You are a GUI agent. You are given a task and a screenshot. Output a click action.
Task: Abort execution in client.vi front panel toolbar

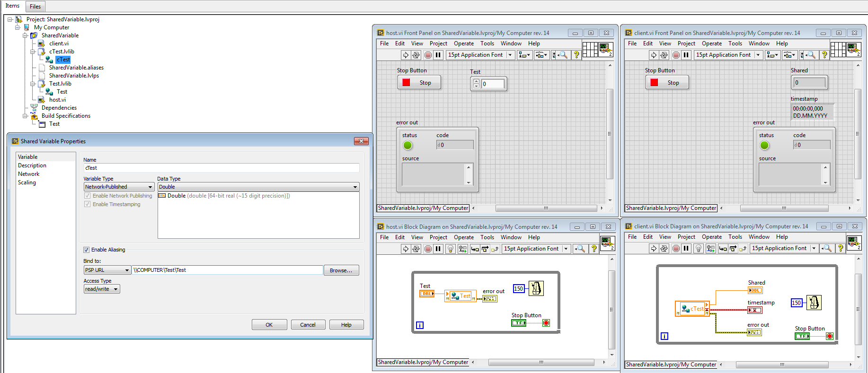pos(676,55)
